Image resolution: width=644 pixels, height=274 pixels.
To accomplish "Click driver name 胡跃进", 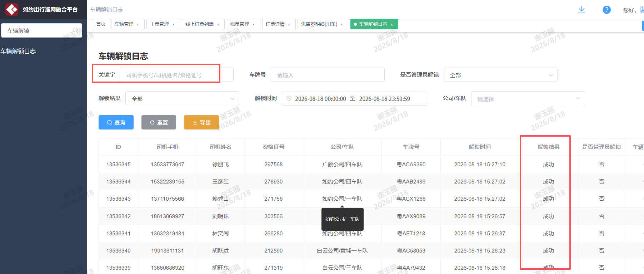I will (x=220, y=251).
